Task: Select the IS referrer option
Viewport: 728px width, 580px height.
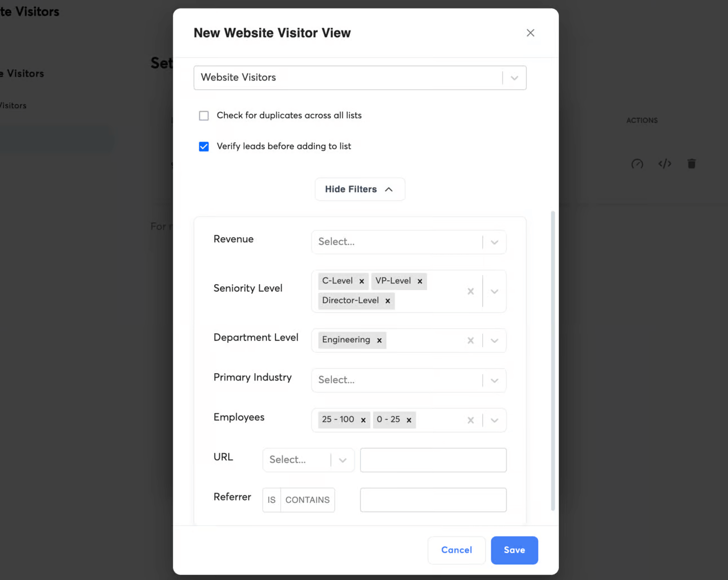Action: pyautogui.click(x=272, y=500)
